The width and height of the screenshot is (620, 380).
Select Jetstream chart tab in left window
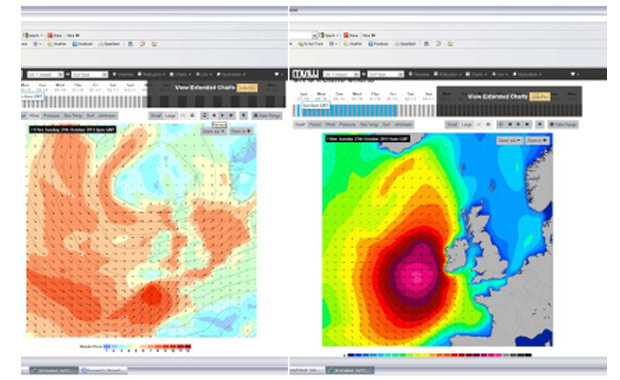107,116
